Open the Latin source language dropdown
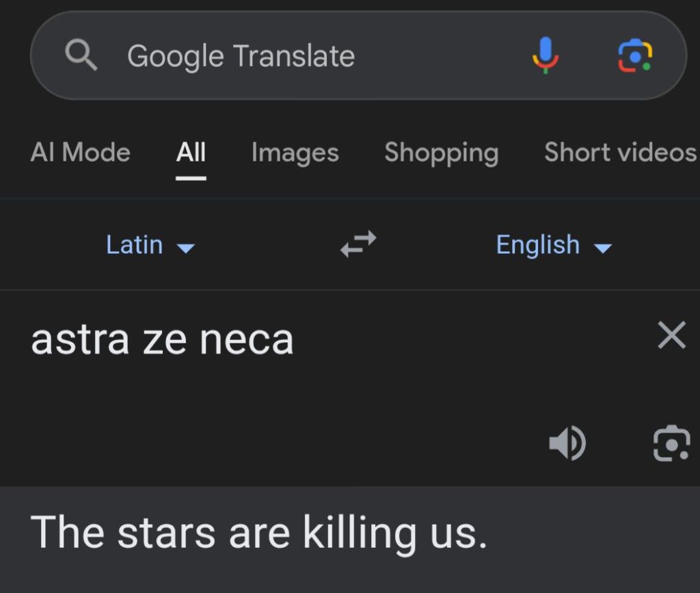Viewport: 700px width, 593px height. pos(135,245)
